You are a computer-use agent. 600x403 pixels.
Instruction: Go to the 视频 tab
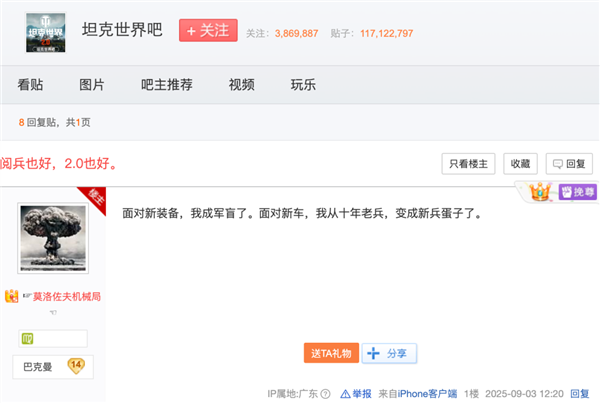[x=241, y=84]
